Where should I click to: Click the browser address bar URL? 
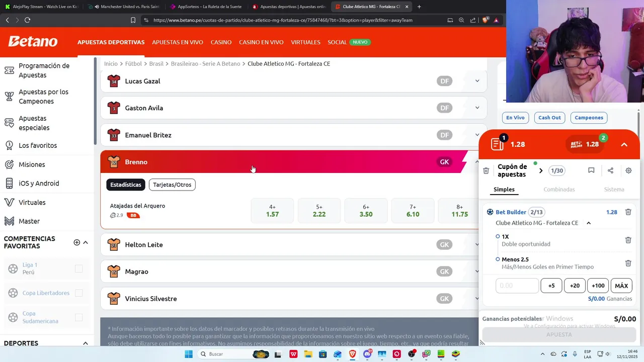(283, 20)
